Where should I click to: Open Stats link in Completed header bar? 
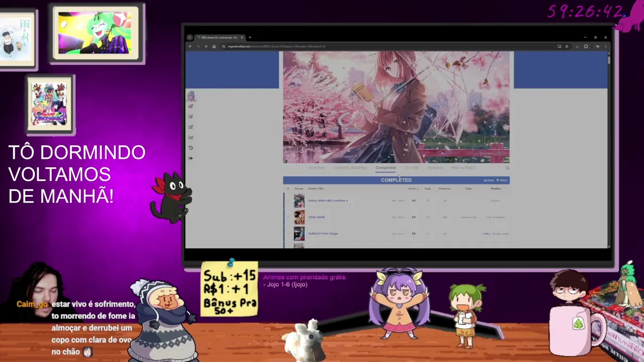[489, 180]
